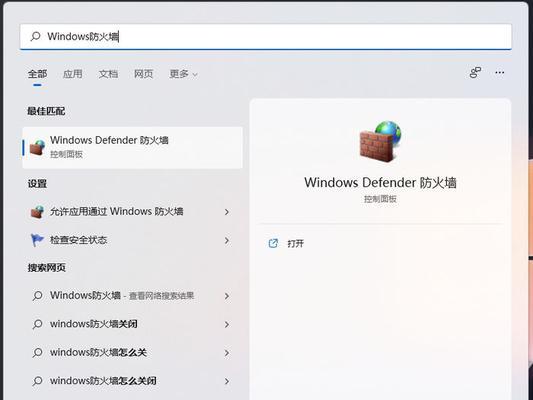The image size is (533, 400).
Task: Click firewall icon beside Windows Defender 防火墙 result
Action: click(x=37, y=148)
